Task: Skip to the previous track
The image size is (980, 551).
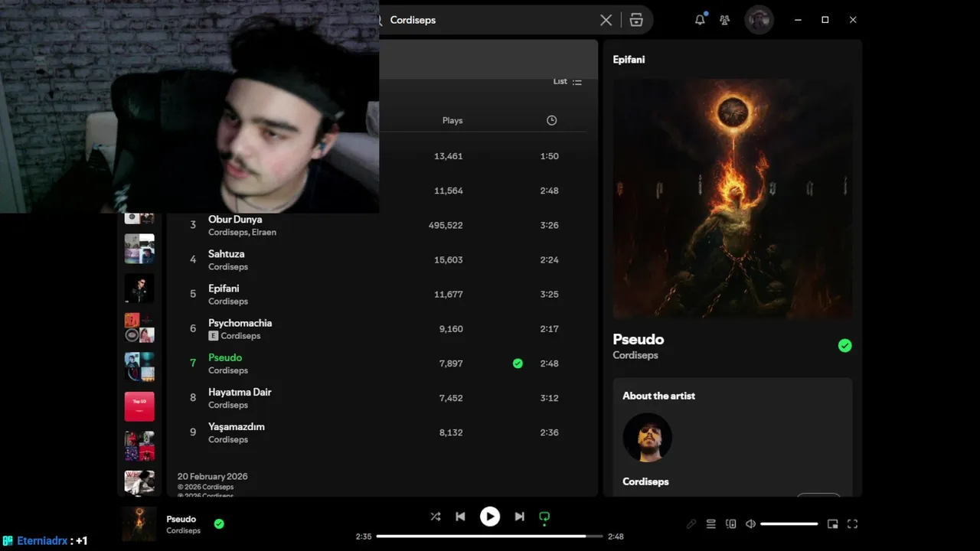Action: click(x=460, y=517)
